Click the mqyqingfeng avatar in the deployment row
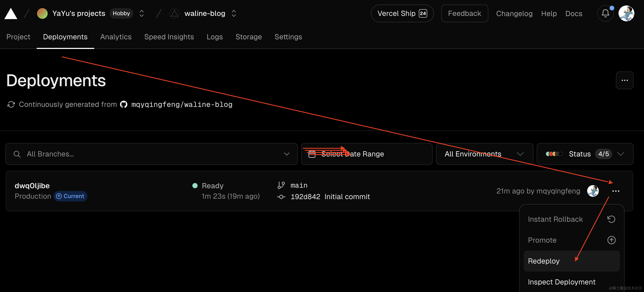Image resolution: width=644 pixels, height=292 pixels. point(593,191)
